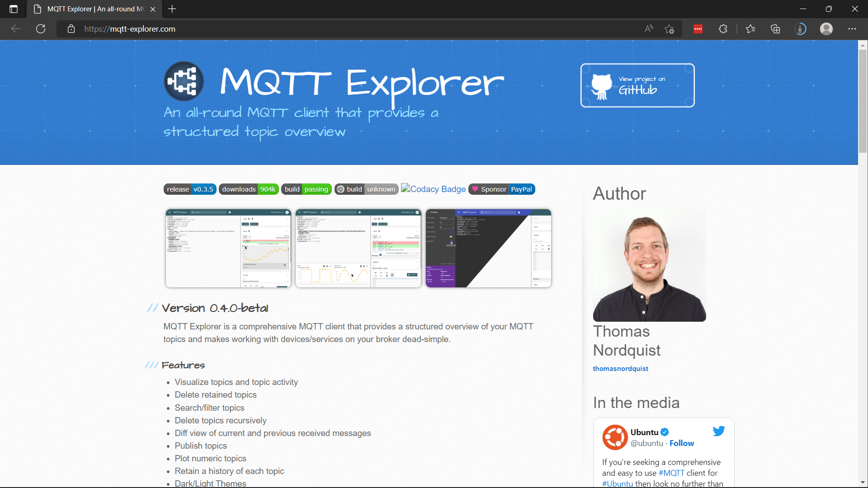Open the red password manager extension icon
Image resolution: width=868 pixels, height=488 pixels.
click(698, 29)
